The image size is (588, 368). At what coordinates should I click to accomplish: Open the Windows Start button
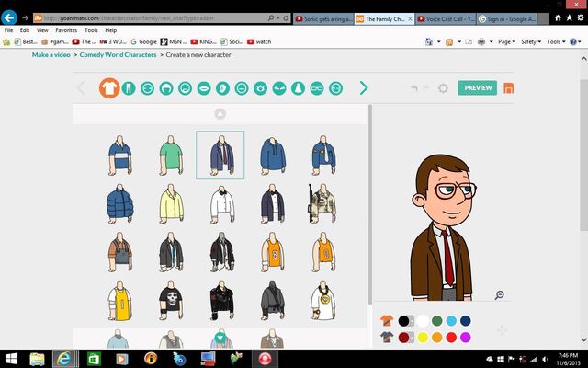tap(11, 359)
